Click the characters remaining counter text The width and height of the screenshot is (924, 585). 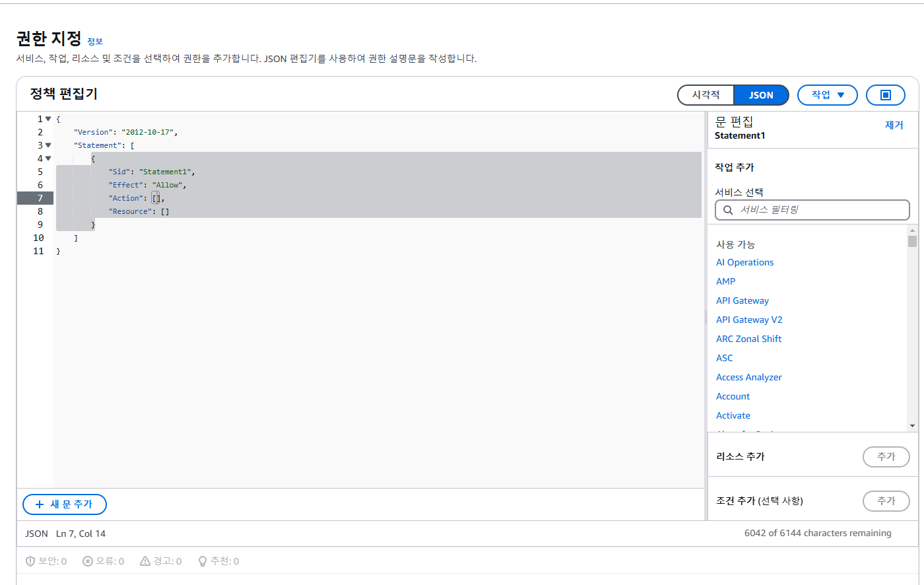pos(818,533)
